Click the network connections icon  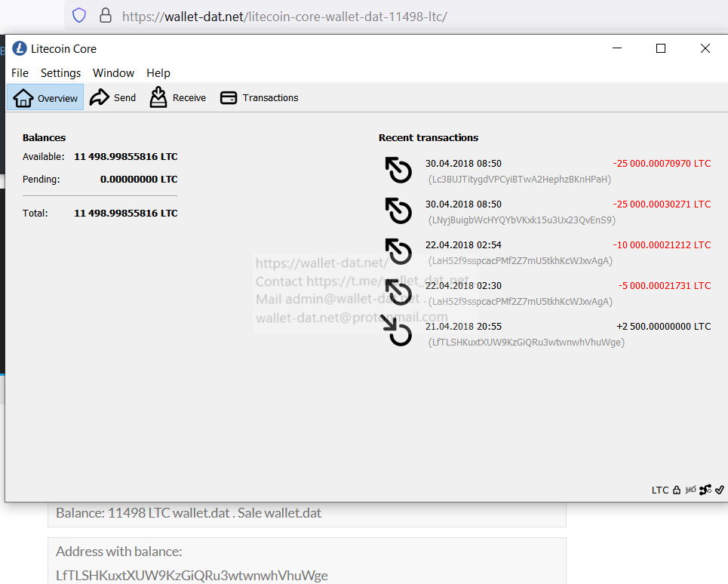click(705, 490)
